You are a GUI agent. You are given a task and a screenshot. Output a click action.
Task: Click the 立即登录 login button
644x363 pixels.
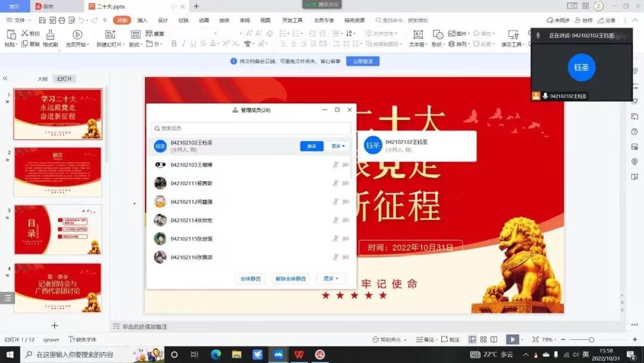[363, 61]
